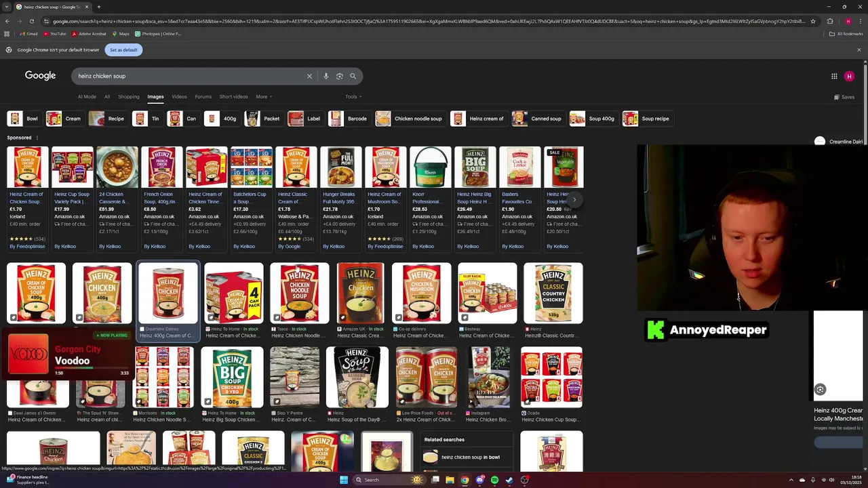Open OBS Studio from the taskbar
The width and height of the screenshot is (868, 488).
pos(524,480)
